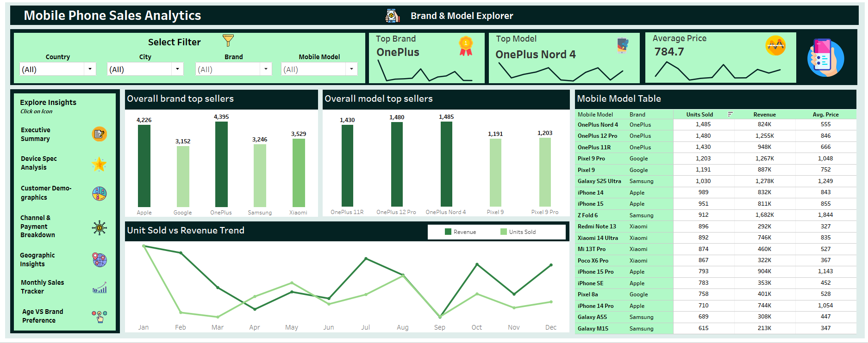This screenshot has height=343, width=868.
Task: Select the OnePlus 11R model bar
Action: coord(347,165)
